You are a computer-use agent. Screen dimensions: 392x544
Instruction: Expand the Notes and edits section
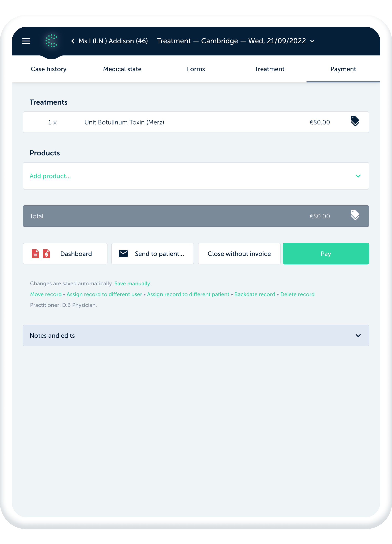pos(196,335)
